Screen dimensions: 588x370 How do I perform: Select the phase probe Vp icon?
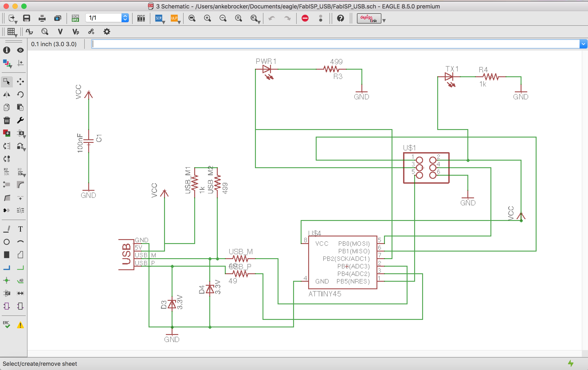[x=76, y=31]
